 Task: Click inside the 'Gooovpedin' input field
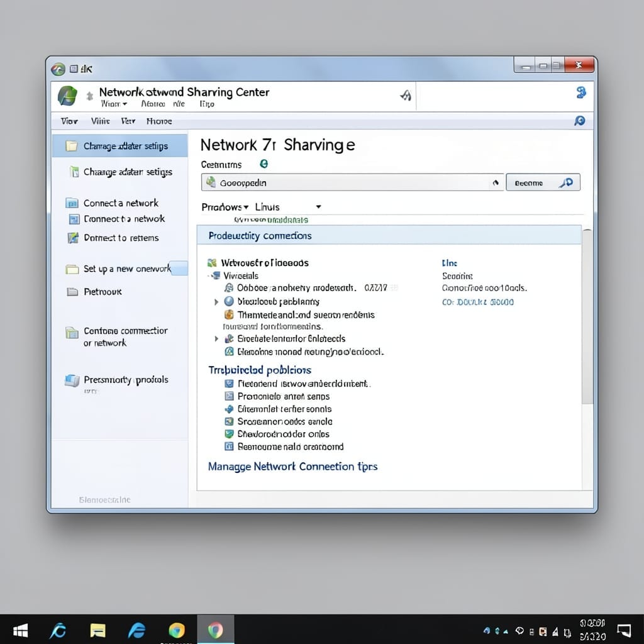(x=352, y=182)
